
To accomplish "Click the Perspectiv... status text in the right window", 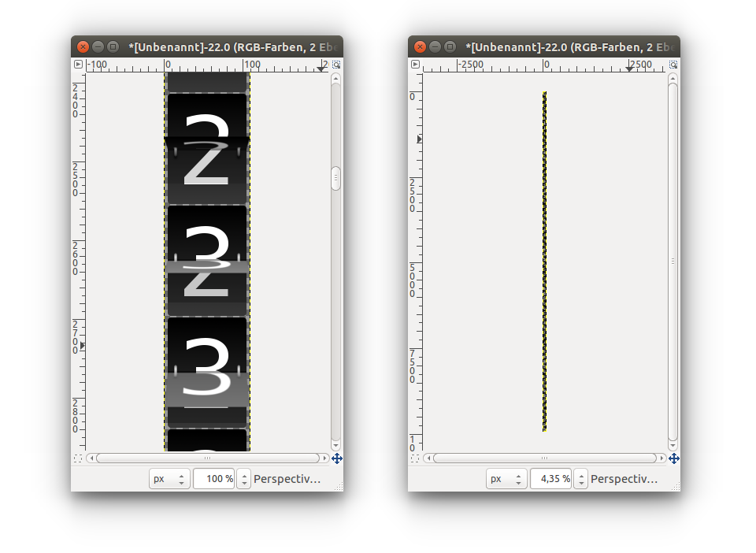I will pyautogui.click(x=624, y=479).
